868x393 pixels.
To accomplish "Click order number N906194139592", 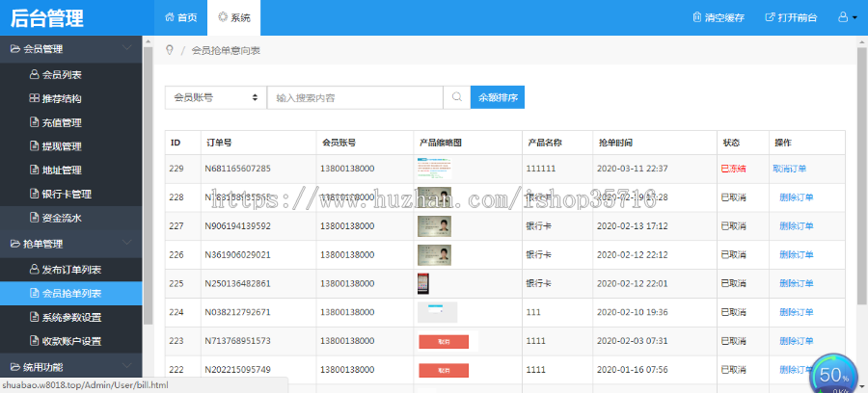I will coord(237,226).
